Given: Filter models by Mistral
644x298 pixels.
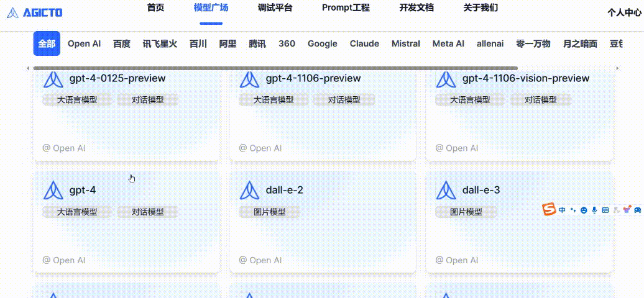Looking at the screenshot, I should coord(406,43).
